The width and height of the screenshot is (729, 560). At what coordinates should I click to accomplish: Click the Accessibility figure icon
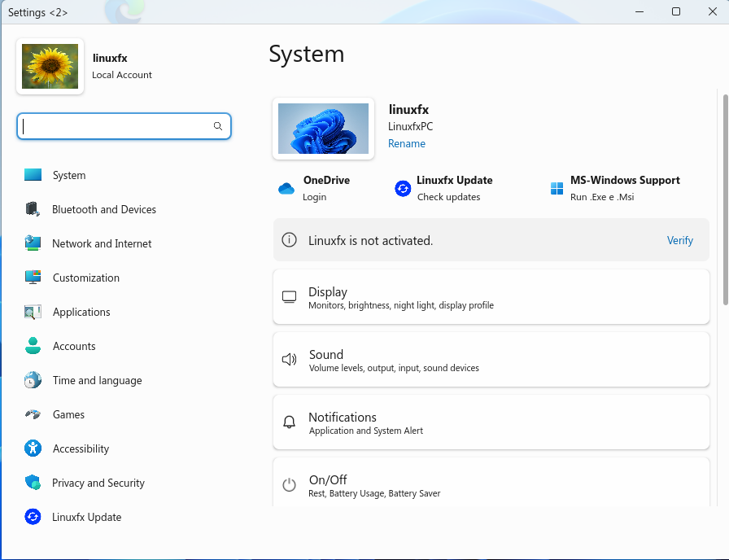(x=33, y=448)
